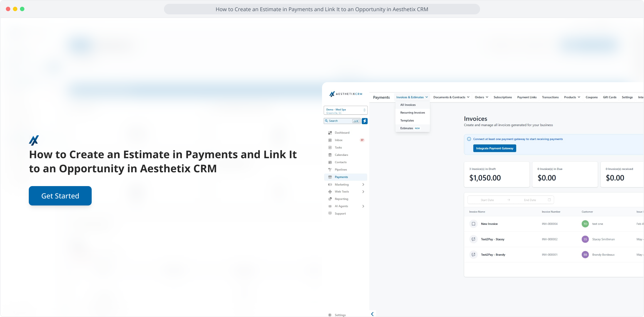Open Pipelines funnel icon
644x317 pixels.
pos(330,170)
